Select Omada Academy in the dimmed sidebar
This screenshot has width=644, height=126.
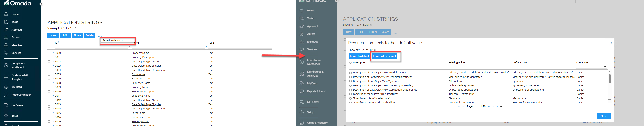click(x=317, y=123)
